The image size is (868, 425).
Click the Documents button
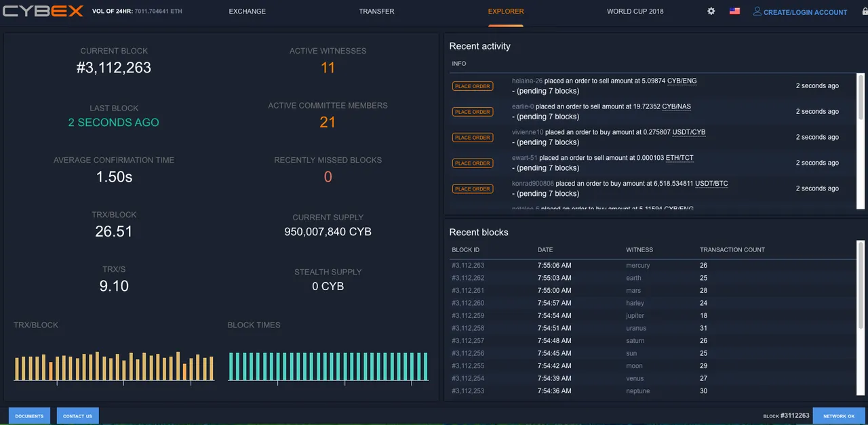pyautogui.click(x=29, y=416)
